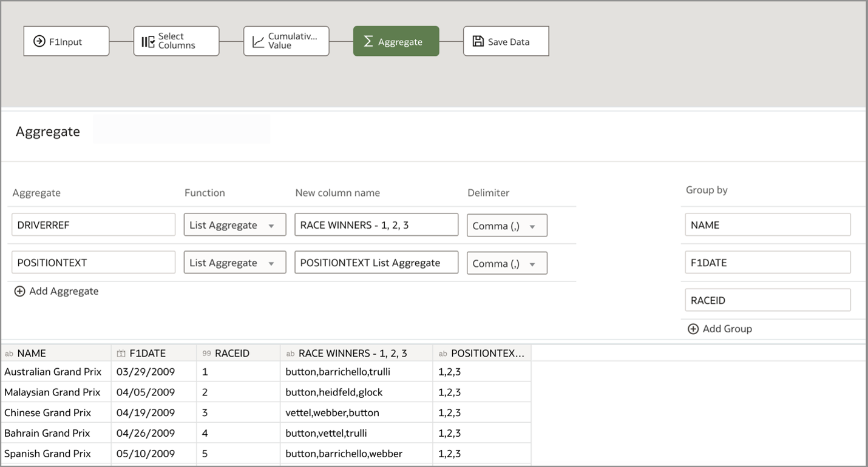Screen dimensions: 868x467
Task: Click the sigma icon on the Aggregate node
Action: click(x=367, y=41)
